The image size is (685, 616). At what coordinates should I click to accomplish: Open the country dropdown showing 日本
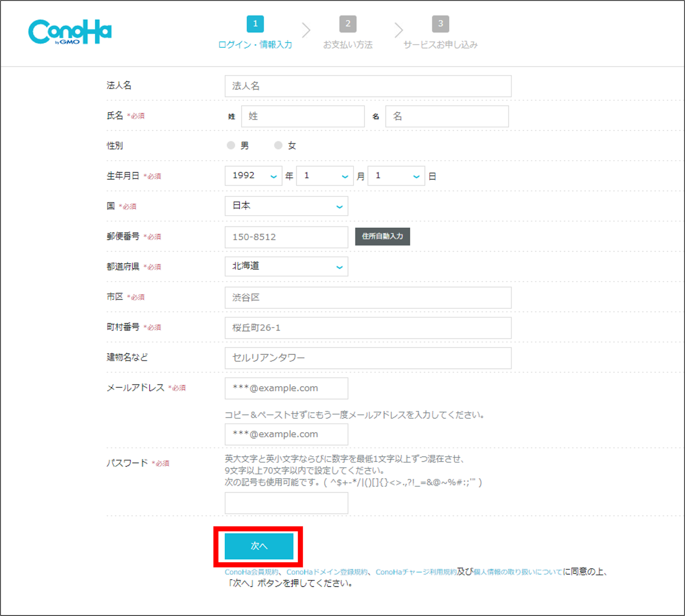coord(286,206)
